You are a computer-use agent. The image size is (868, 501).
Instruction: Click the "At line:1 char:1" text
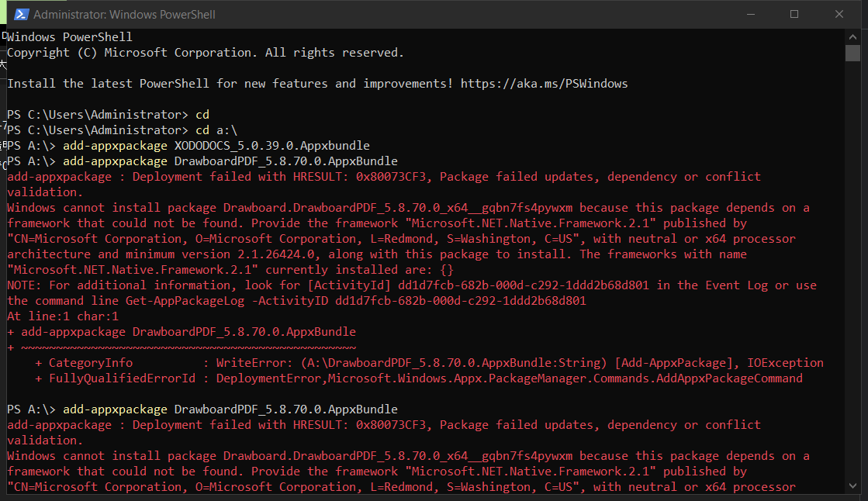(62, 316)
